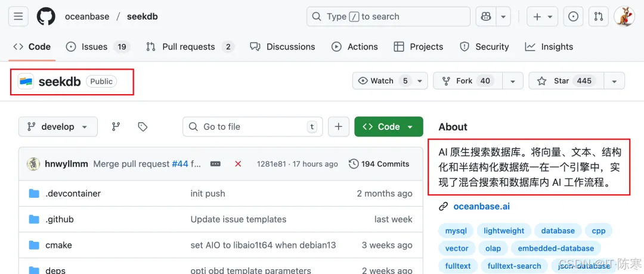
Task: Switch to the Issues tab
Action: [x=98, y=47]
